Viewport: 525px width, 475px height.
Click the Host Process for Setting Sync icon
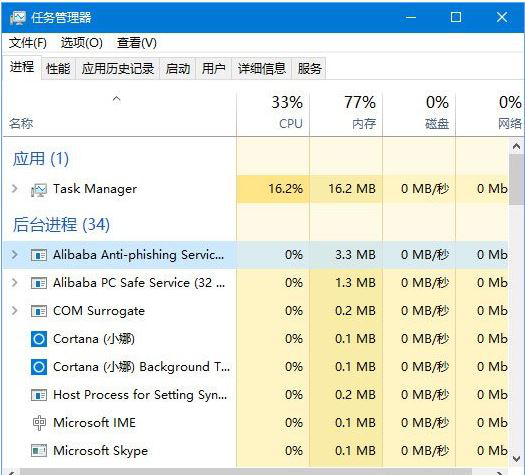39,395
